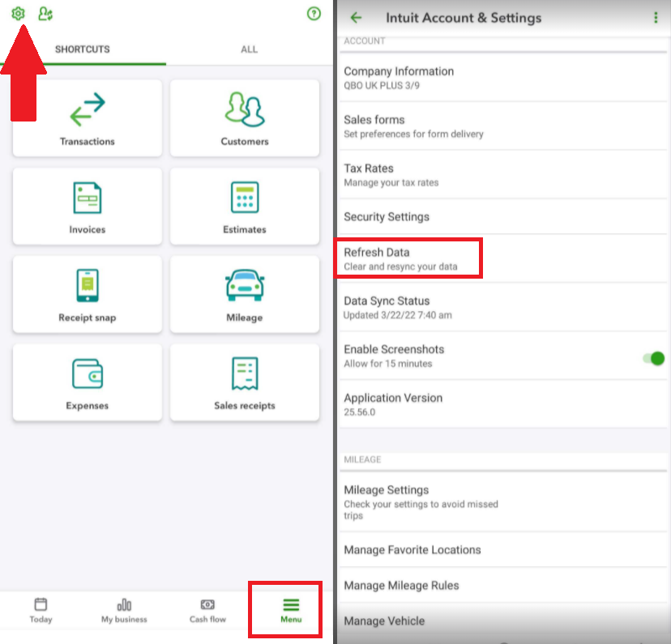Screen dimensions: 671x644
Task: Open Manage Favorite Locations
Action: coord(503,549)
